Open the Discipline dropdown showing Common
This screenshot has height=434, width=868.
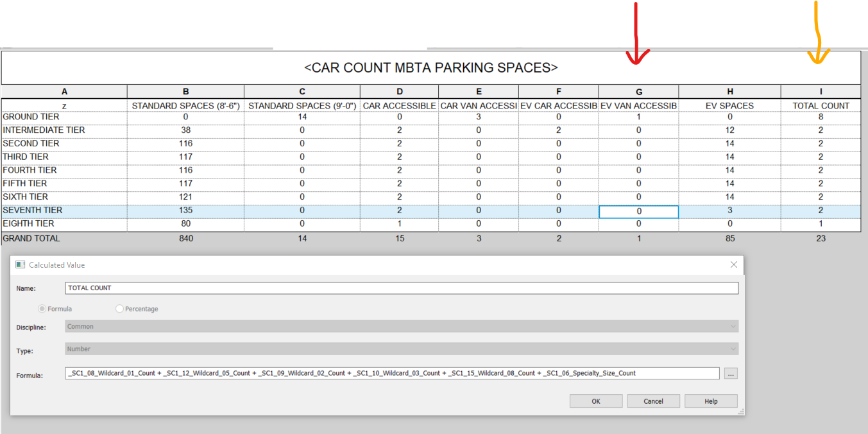(398, 327)
